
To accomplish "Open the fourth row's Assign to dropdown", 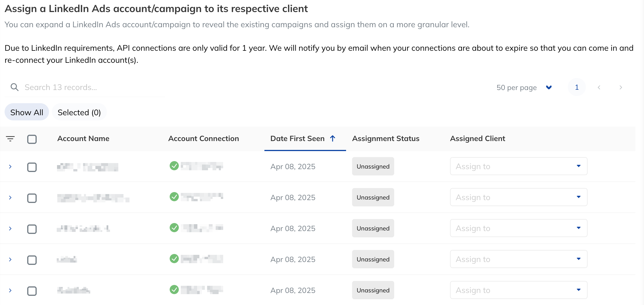I will (519, 259).
